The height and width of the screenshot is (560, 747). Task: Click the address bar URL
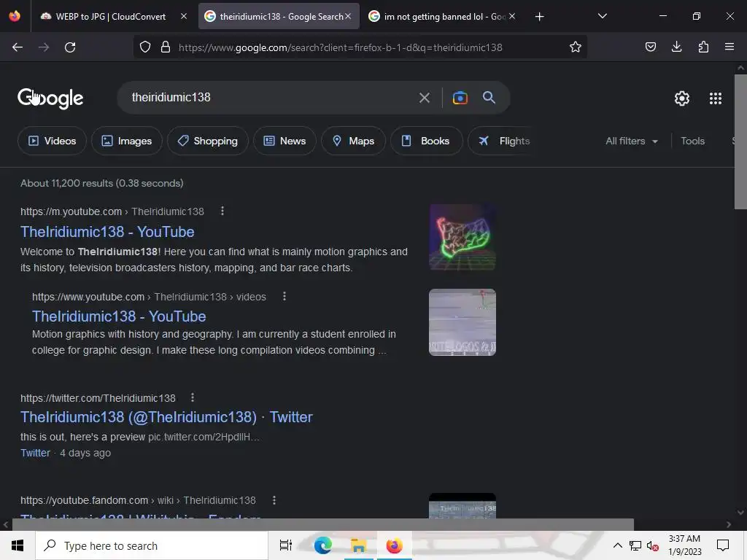340,47
